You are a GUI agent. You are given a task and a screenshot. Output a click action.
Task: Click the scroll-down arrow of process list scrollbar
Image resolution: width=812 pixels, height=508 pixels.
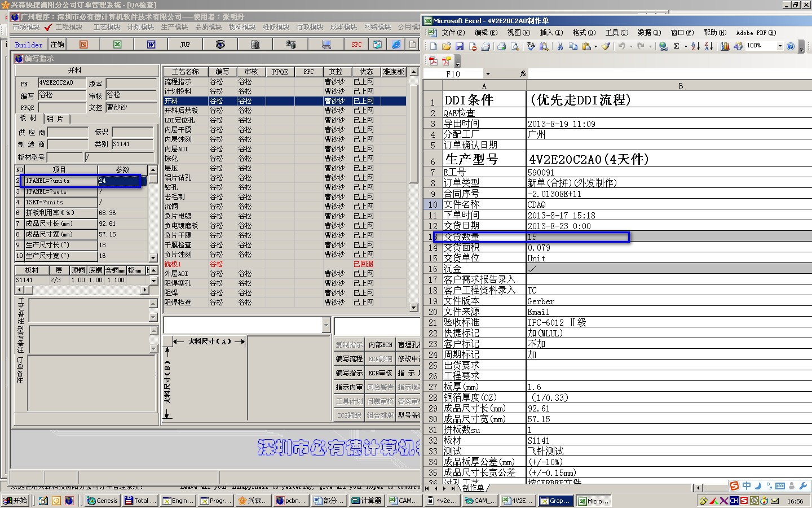pos(413,308)
